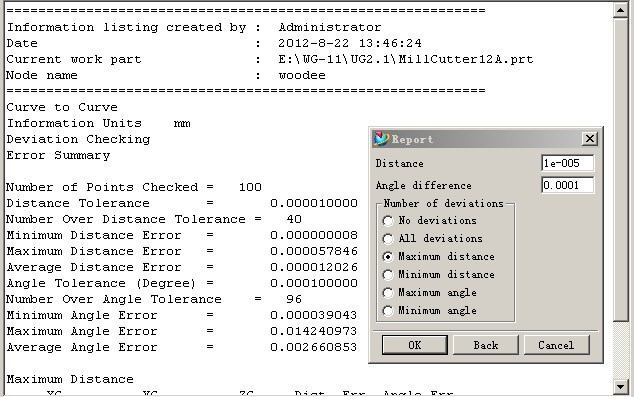Click the Average Distance Error value 0.000012026
Viewport: 634px width, 397px height.
coord(314,267)
